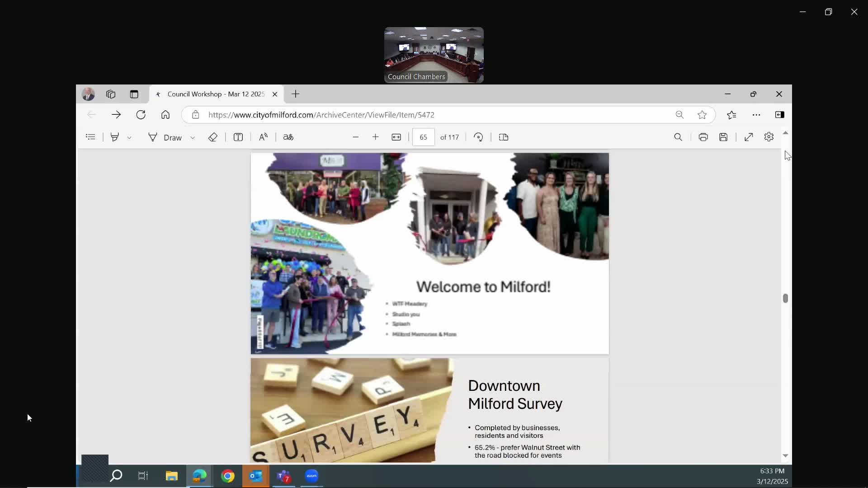Click the Rotate page icon

(x=478, y=137)
